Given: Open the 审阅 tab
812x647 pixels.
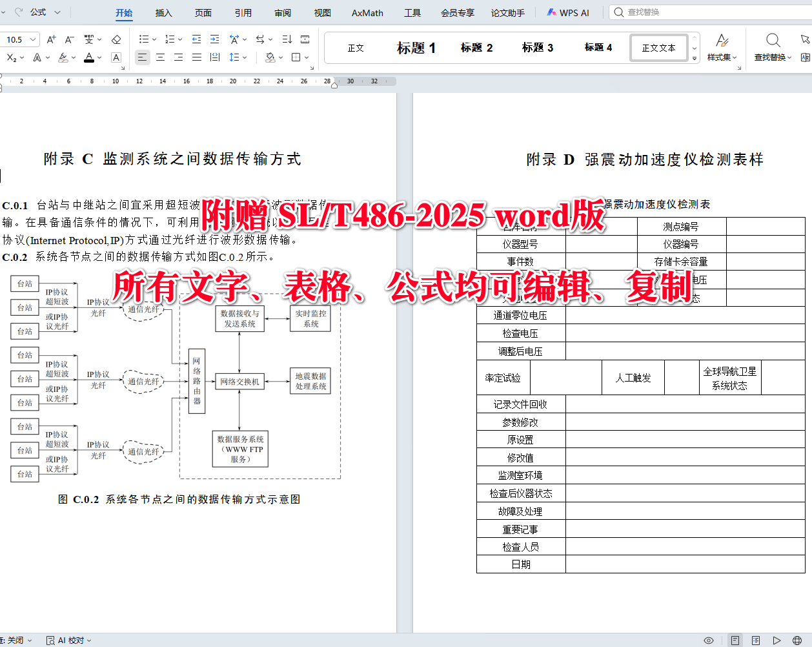Looking at the screenshot, I should [x=283, y=13].
